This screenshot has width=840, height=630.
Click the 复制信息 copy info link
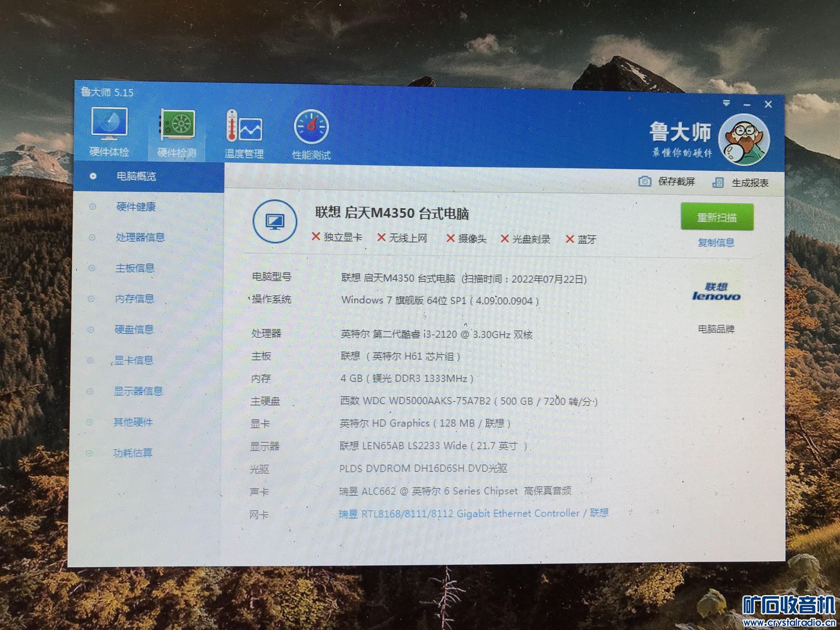(716, 243)
